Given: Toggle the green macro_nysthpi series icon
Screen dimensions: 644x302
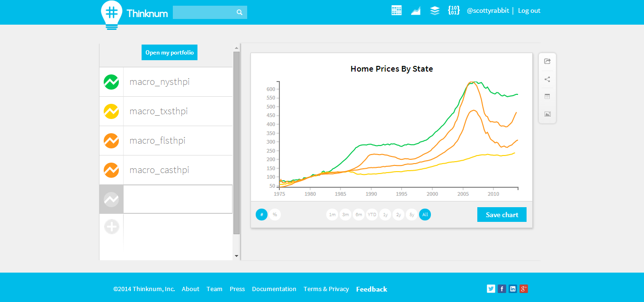Looking at the screenshot, I should click(x=111, y=82).
